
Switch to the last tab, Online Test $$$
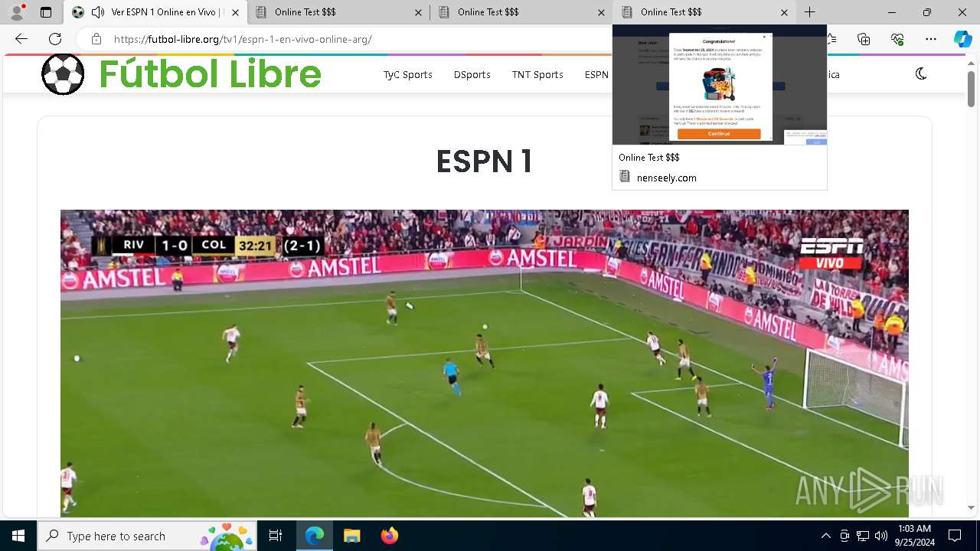705,12
